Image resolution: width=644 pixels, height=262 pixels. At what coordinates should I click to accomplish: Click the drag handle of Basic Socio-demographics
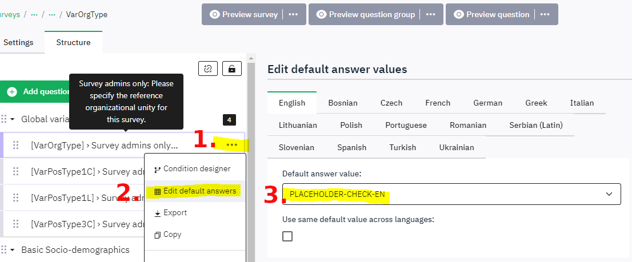click(3, 249)
